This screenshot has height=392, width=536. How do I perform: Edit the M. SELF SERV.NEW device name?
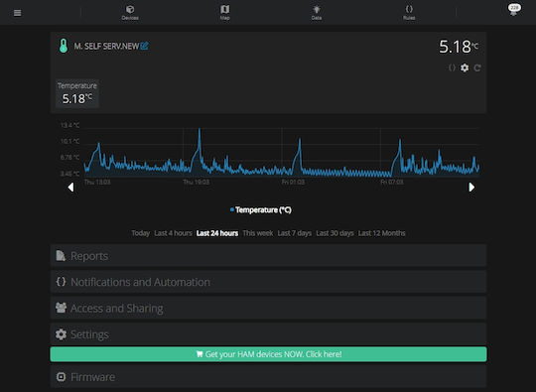145,46
